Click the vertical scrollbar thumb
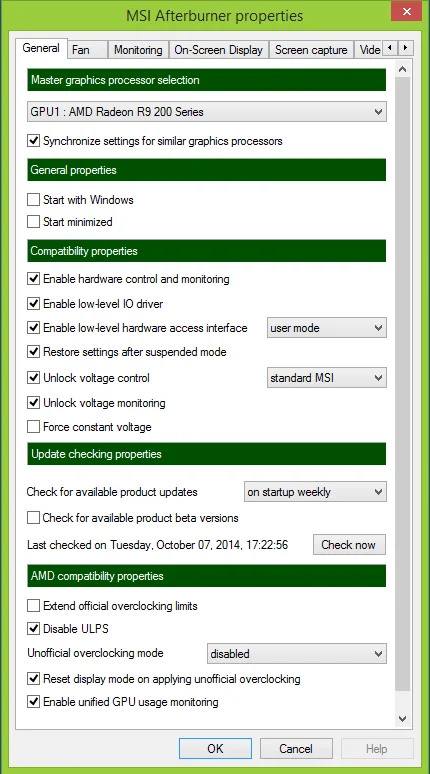This screenshot has height=774, width=430. [x=403, y=384]
